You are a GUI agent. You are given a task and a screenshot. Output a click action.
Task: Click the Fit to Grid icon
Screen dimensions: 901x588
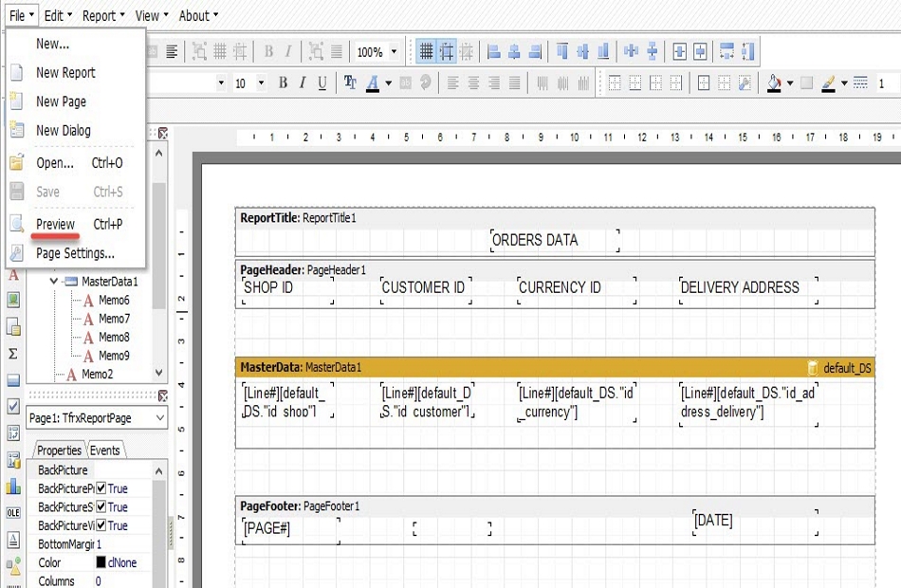click(467, 52)
